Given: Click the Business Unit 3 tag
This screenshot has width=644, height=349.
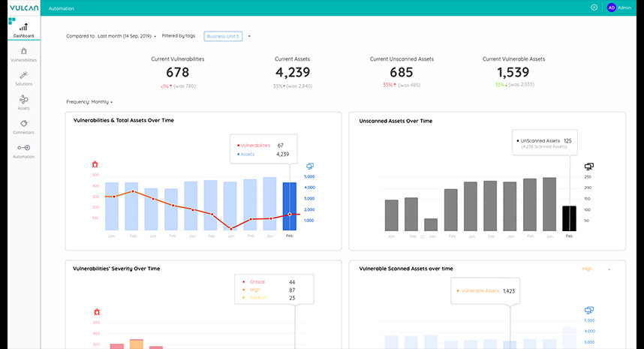Looking at the screenshot, I should [223, 35].
